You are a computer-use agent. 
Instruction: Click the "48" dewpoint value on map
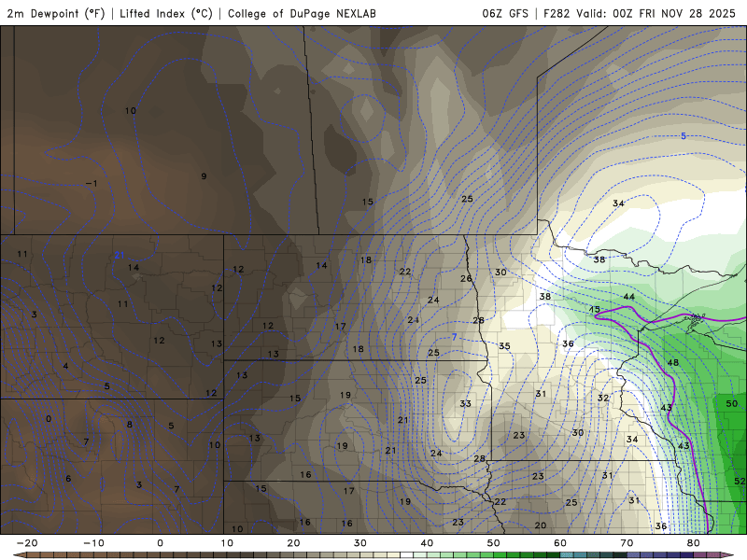pyautogui.click(x=672, y=362)
